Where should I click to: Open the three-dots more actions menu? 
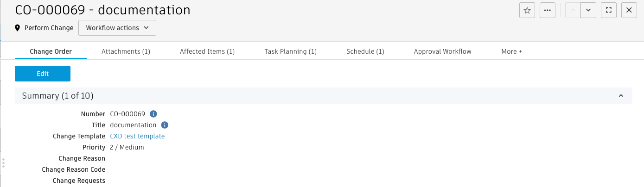coord(548,10)
